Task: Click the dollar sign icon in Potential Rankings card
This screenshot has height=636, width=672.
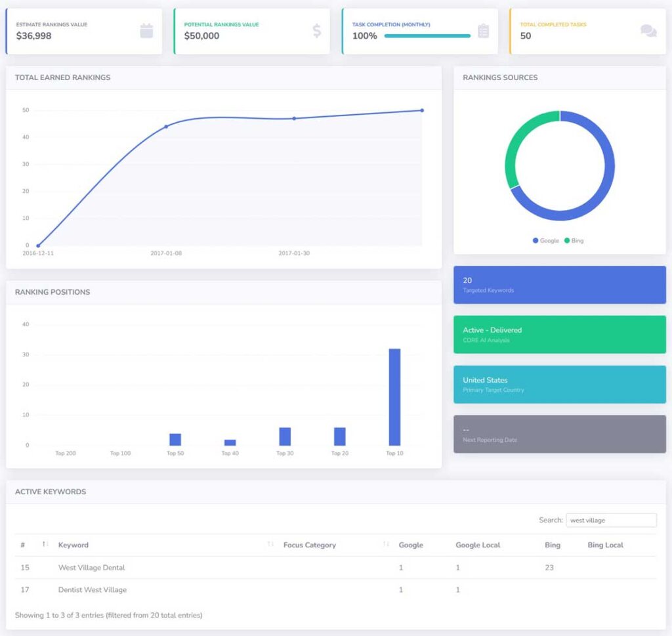Action: (x=317, y=31)
